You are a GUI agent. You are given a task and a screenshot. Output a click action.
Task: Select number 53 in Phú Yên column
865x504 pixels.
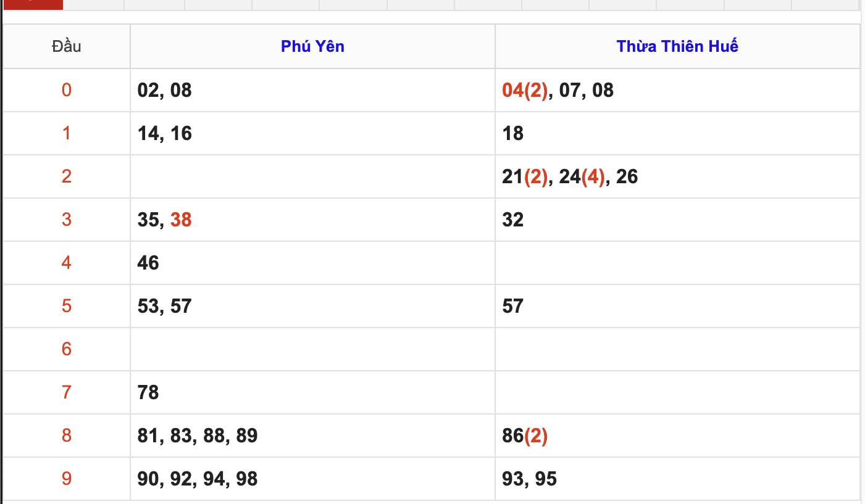point(148,306)
